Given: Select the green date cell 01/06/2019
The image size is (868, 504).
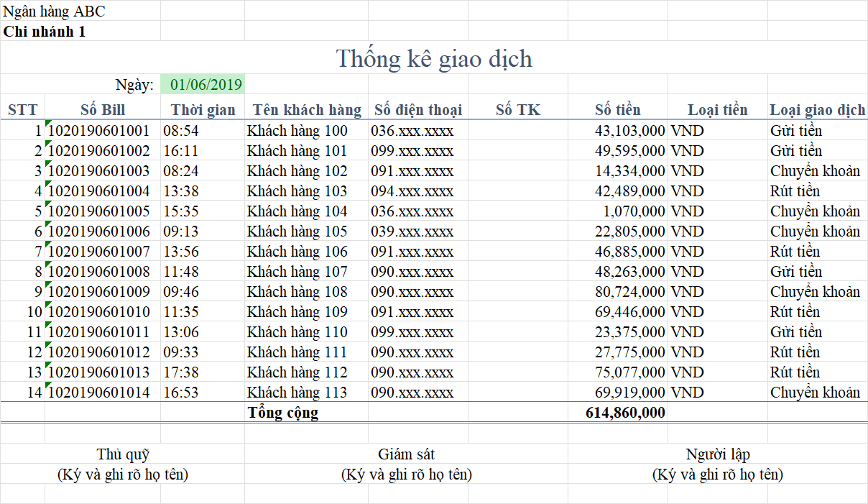Looking at the screenshot, I should point(203,84).
